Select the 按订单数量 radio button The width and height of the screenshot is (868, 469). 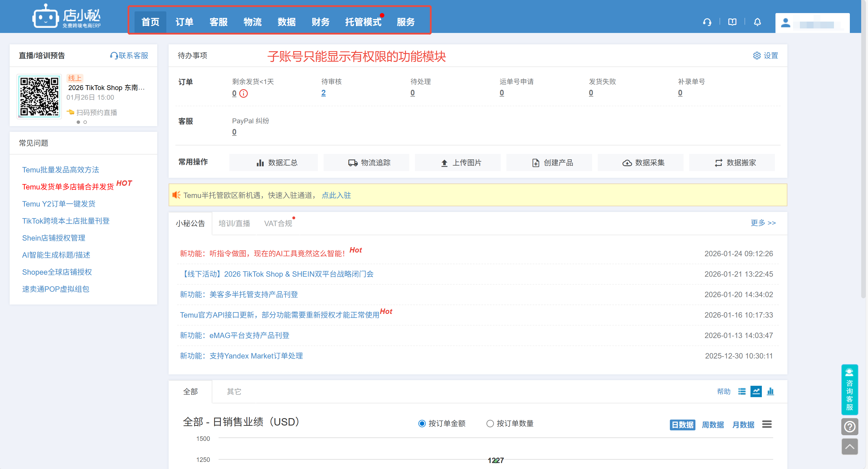click(490, 424)
